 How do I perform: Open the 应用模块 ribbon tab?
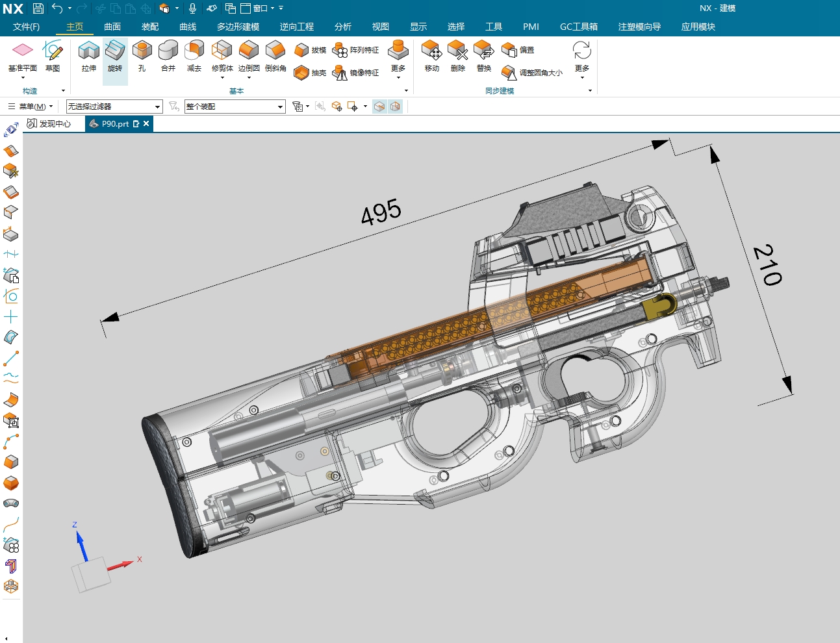698,27
